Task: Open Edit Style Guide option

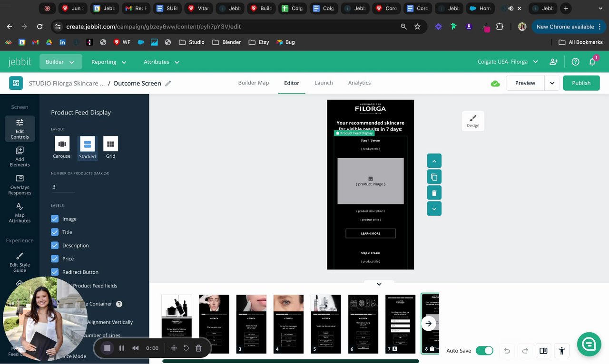Action: point(20,262)
